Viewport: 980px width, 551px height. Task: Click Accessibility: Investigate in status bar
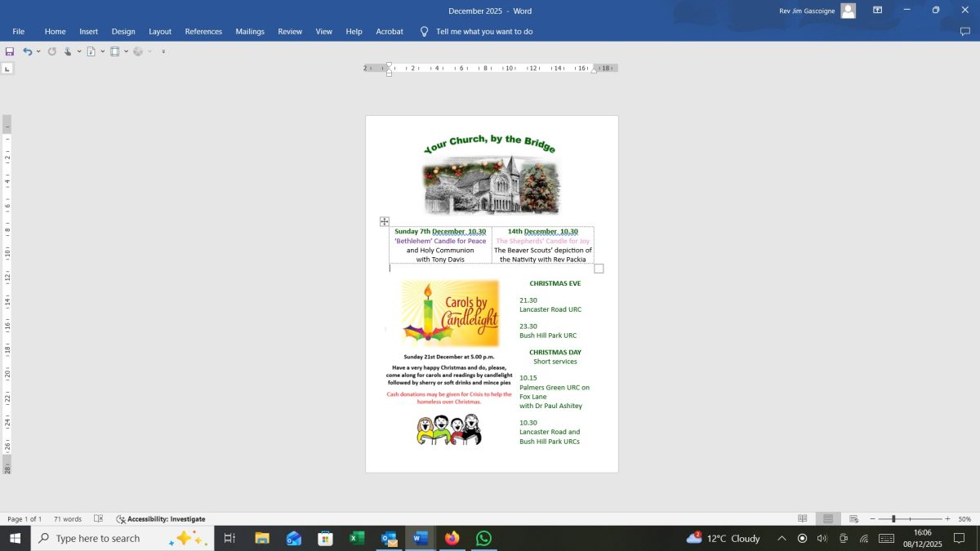(x=161, y=519)
